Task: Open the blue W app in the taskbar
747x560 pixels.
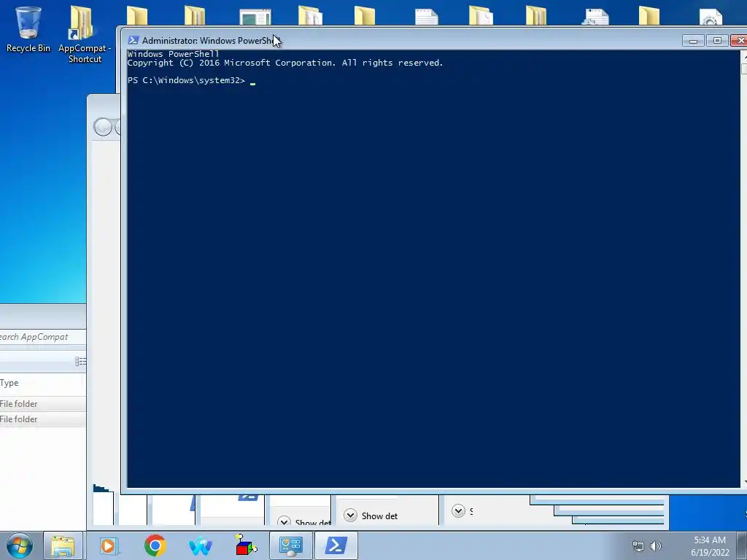Action: [201, 545]
